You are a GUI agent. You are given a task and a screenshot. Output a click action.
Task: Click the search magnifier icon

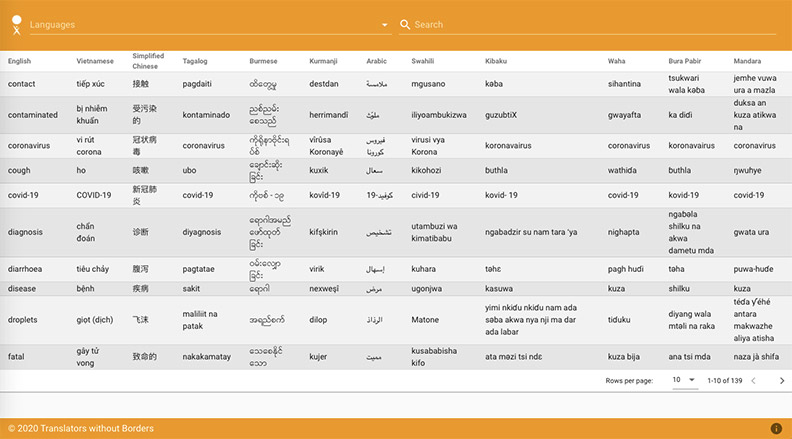click(x=405, y=25)
